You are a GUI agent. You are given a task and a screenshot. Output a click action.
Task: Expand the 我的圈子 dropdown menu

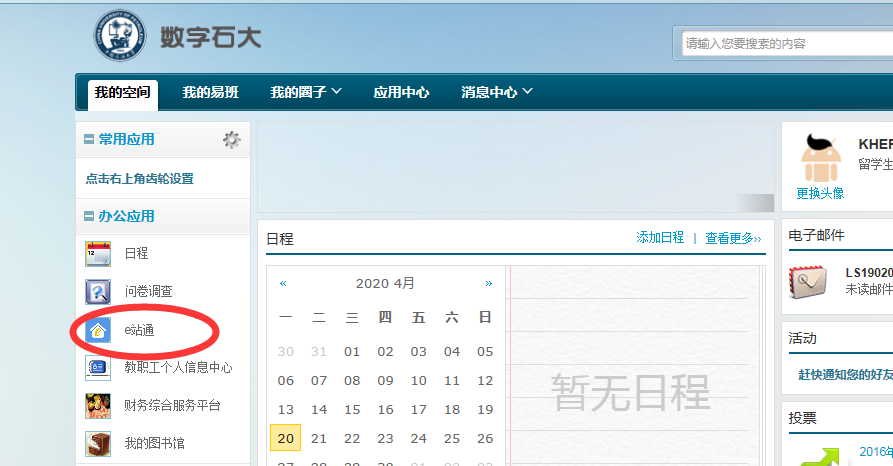[306, 92]
